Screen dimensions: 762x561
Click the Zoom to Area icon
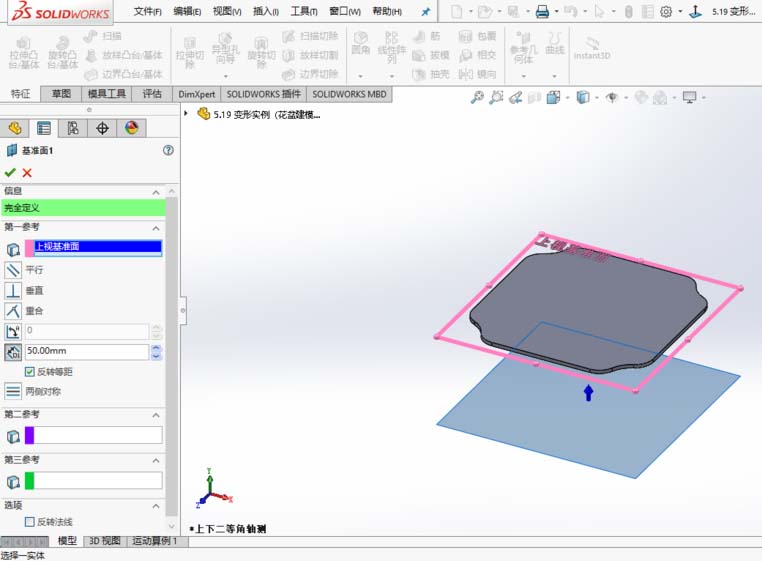(x=496, y=98)
